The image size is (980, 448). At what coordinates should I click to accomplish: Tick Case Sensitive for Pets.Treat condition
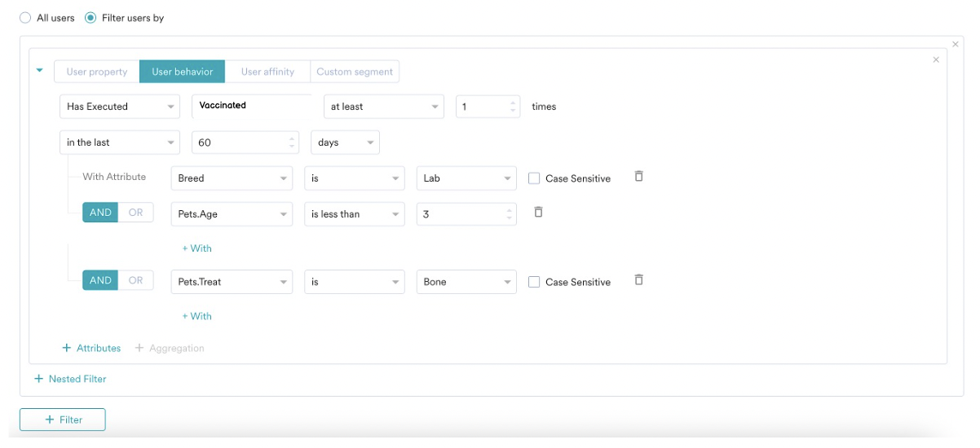click(x=535, y=282)
